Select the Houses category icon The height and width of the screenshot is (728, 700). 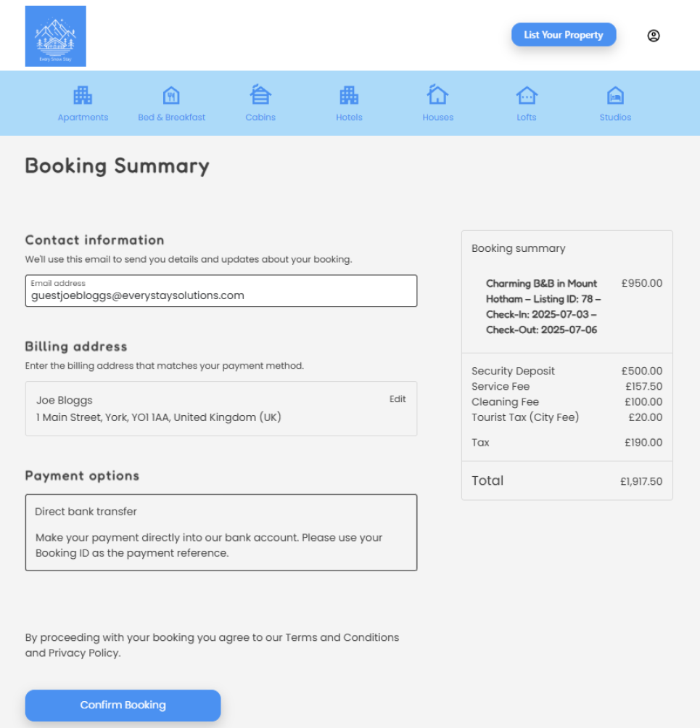click(437, 95)
